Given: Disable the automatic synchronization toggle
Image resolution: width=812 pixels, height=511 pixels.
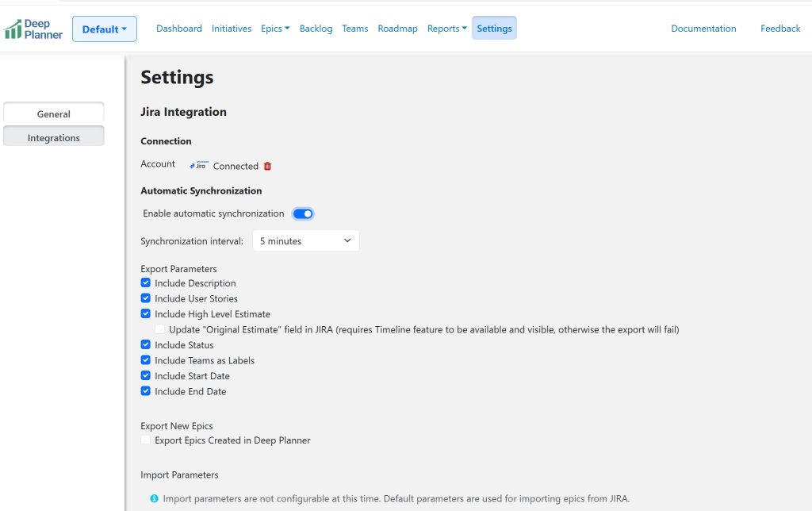Looking at the screenshot, I should [x=303, y=213].
